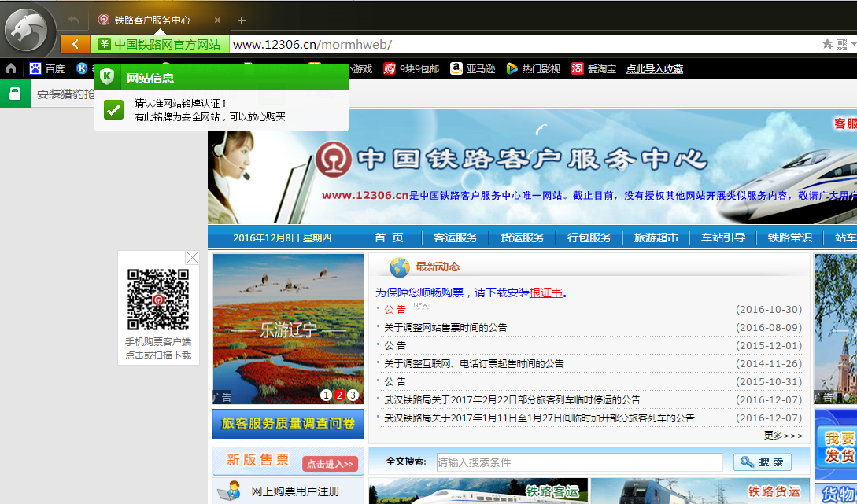Click the green checkmark in 网站信息 popup

coord(113,109)
